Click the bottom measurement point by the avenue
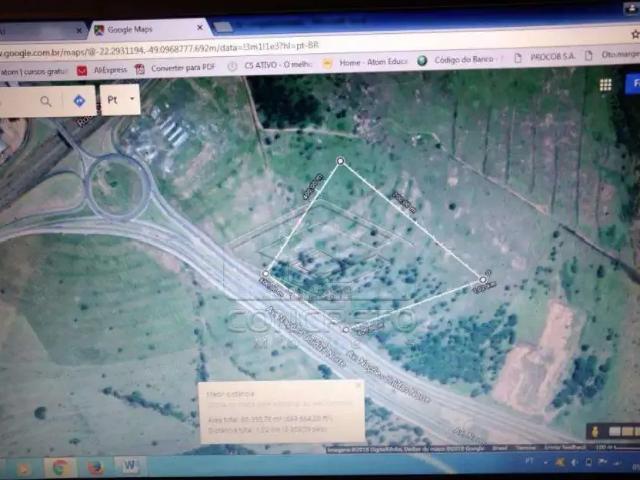This screenshot has height=480, width=640. [x=346, y=329]
